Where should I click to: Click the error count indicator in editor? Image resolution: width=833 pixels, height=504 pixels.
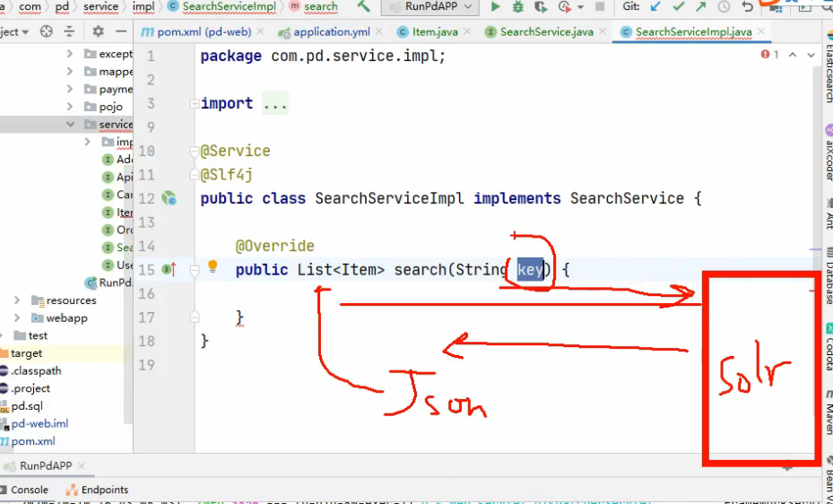(x=769, y=54)
